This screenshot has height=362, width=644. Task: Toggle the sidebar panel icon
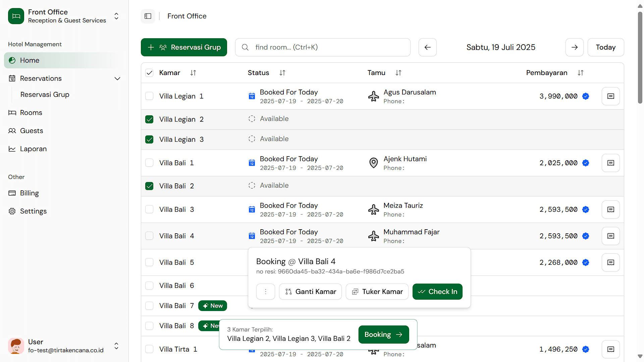tap(148, 16)
